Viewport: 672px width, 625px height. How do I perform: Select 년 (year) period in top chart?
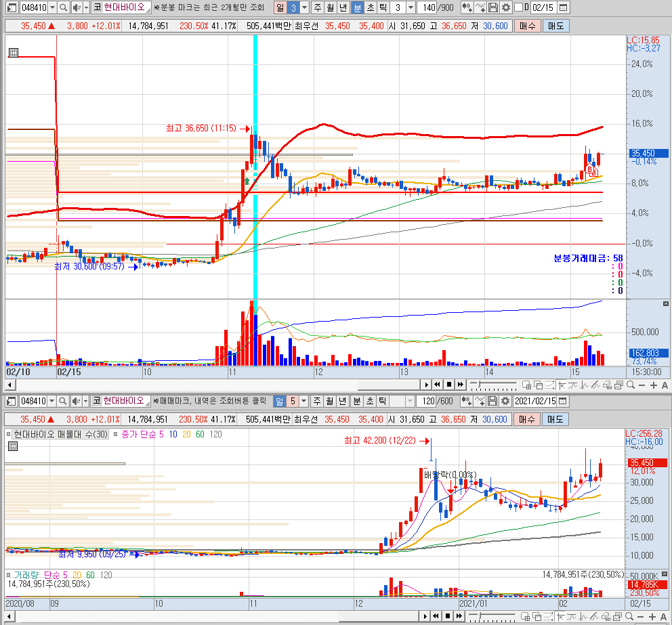pos(343,7)
